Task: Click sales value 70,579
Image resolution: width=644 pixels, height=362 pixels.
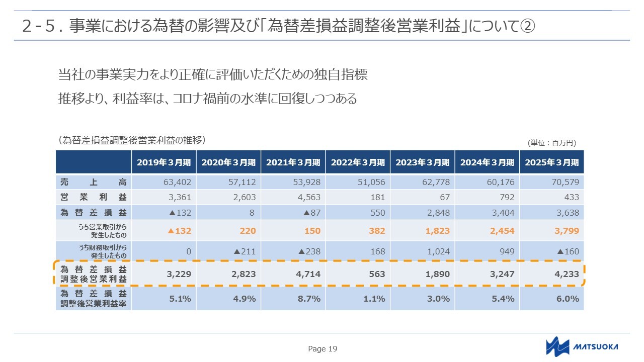Action: (x=565, y=182)
